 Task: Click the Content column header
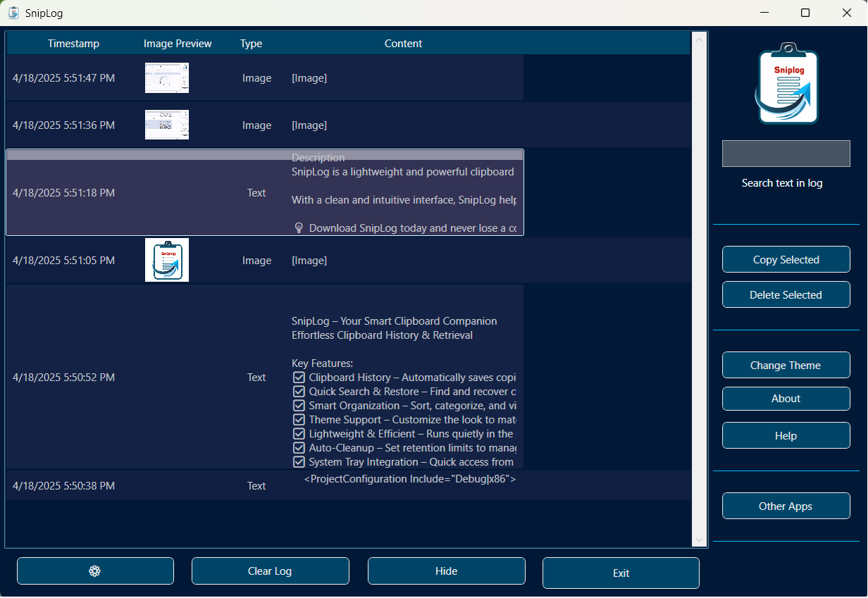pos(404,44)
